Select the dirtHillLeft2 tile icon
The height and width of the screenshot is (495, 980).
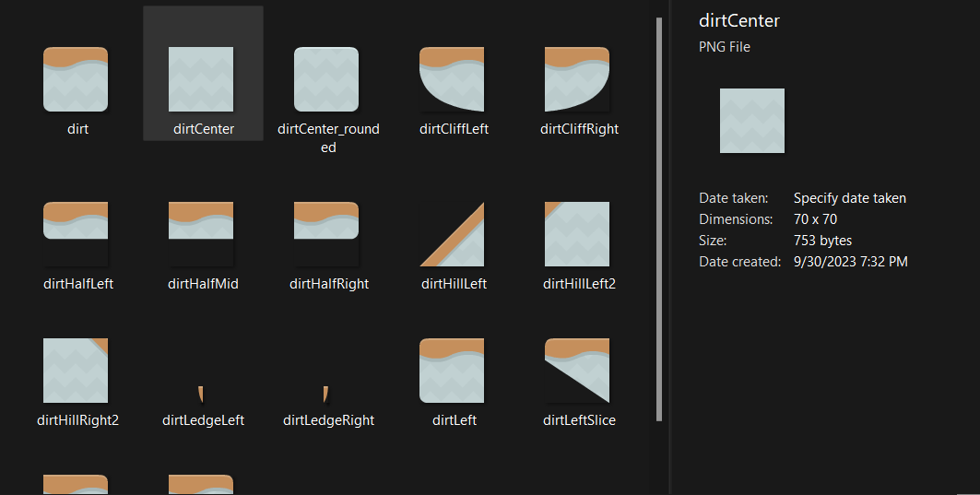pos(577,234)
